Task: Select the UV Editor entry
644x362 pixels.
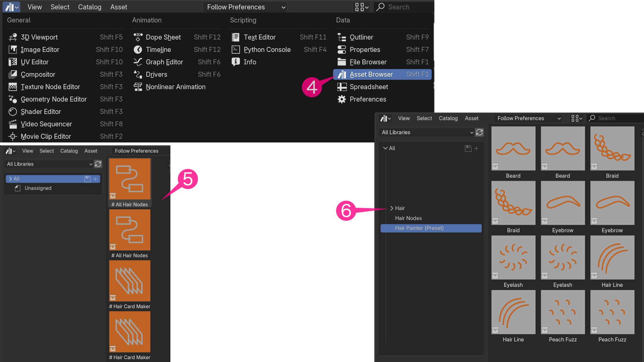Action: [65, 62]
